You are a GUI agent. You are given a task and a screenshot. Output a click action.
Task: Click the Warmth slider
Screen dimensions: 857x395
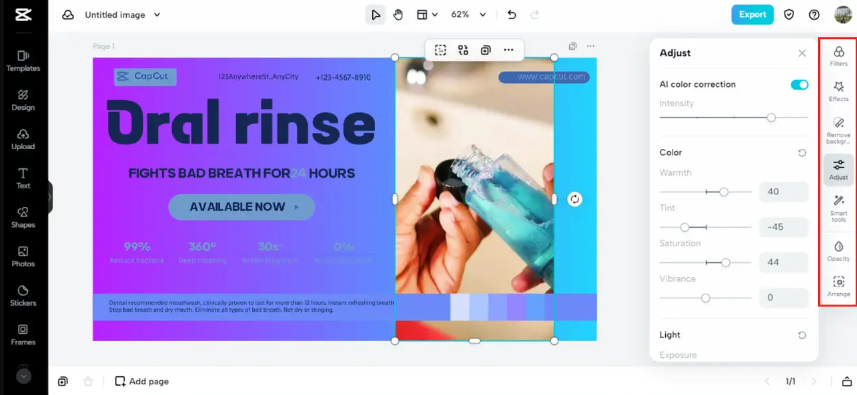pos(706,192)
